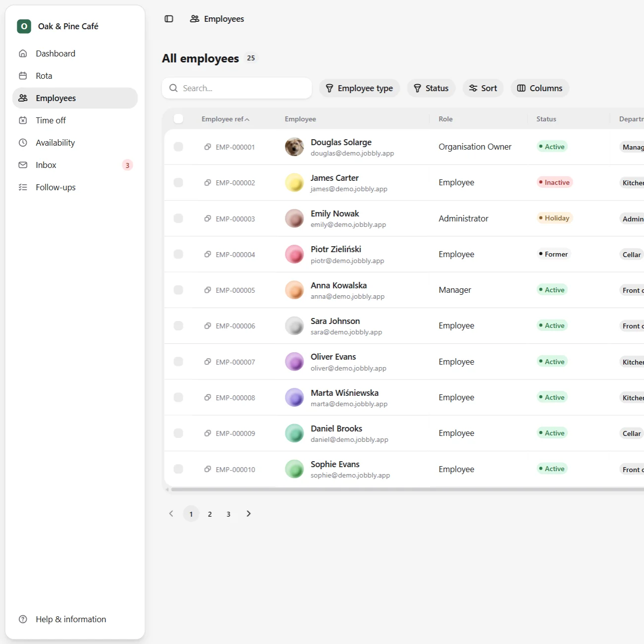Toggle the sidebar collapse icon
Screen dimensions: 644x644
pyautogui.click(x=169, y=19)
